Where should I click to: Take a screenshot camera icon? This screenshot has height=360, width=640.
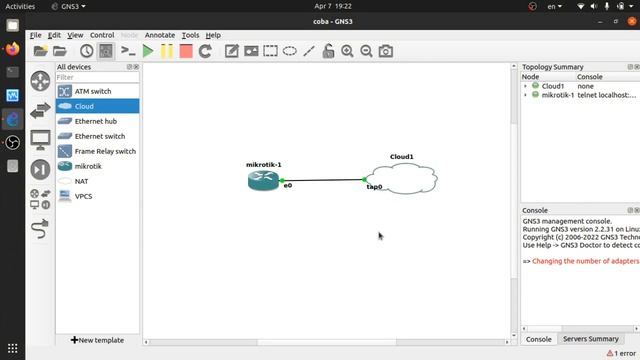[x=386, y=51]
